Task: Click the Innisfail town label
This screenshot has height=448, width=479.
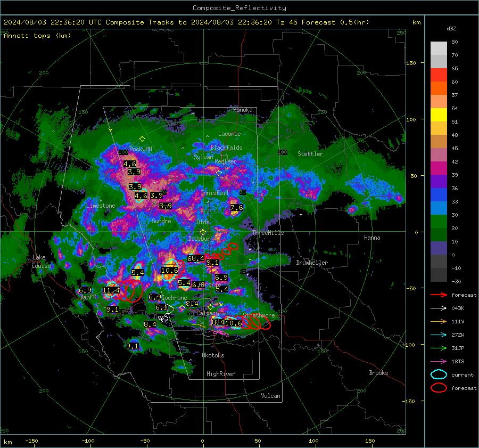Action: click(214, 193)
